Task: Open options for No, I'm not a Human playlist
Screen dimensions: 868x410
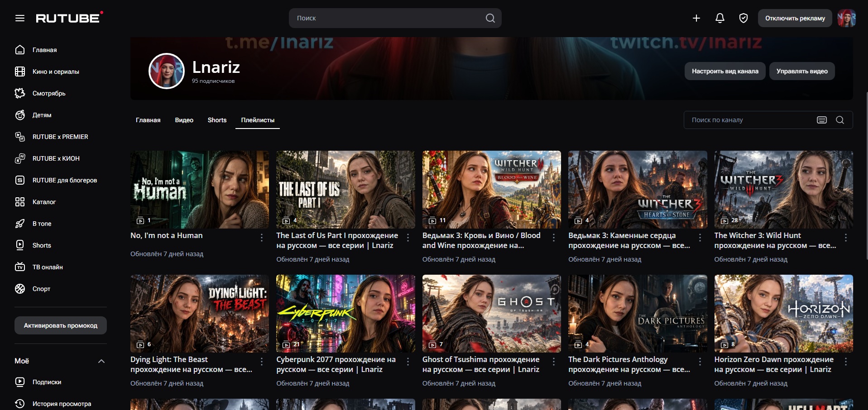Action: [262, 237]
